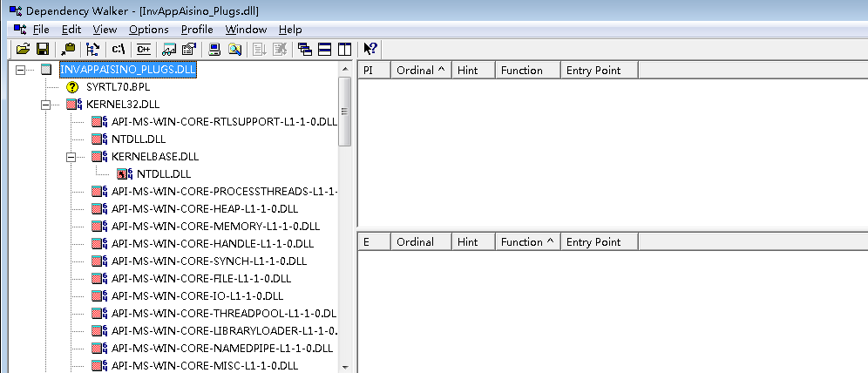Sort exports by Ordinal column header
This screenshot has width=868, height=373.
tap(421, 242)
